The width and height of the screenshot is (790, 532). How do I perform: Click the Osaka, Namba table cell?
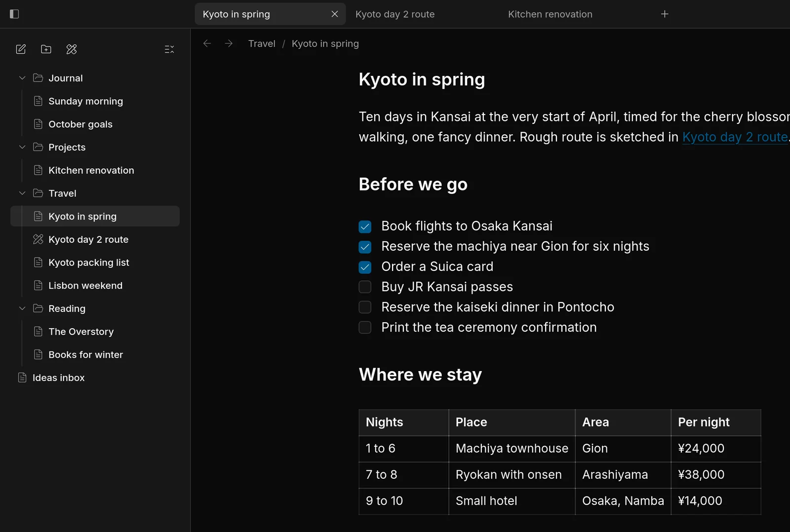coord(623,501)
